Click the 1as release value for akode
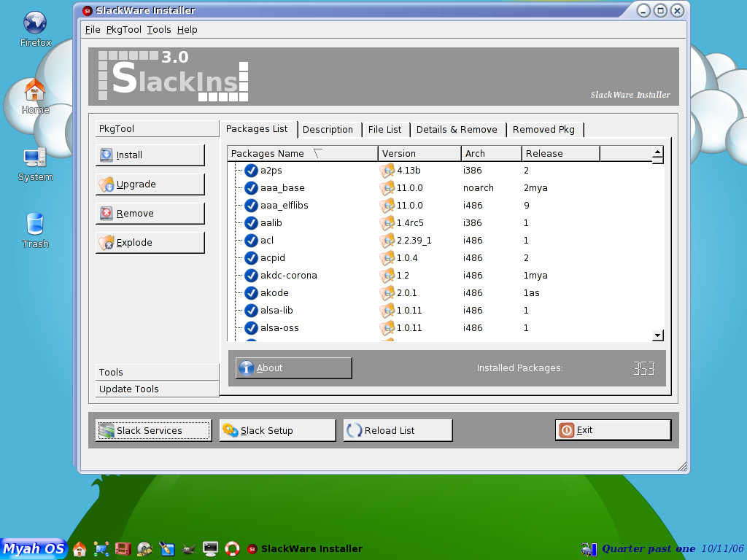 coord(532,293)
